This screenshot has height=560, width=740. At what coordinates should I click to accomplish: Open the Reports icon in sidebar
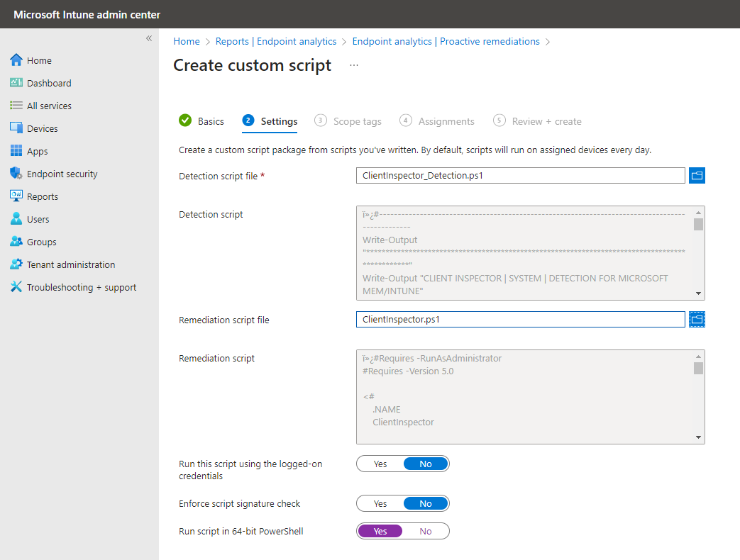click(16, 196)
